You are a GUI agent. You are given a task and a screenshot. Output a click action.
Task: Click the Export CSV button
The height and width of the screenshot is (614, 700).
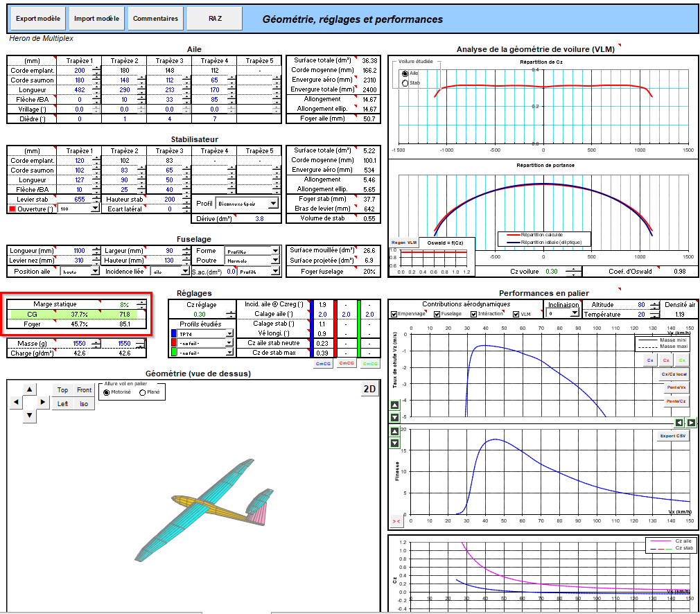(x=672, y=436)
